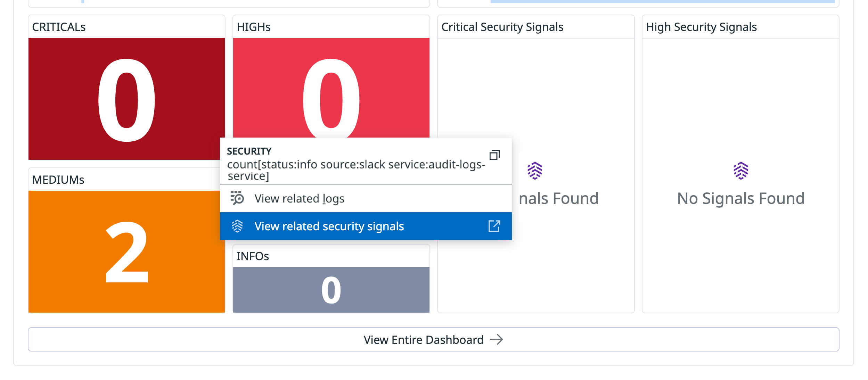Click the orange 2 value in the MEDIUMs widget

point(126,252)
